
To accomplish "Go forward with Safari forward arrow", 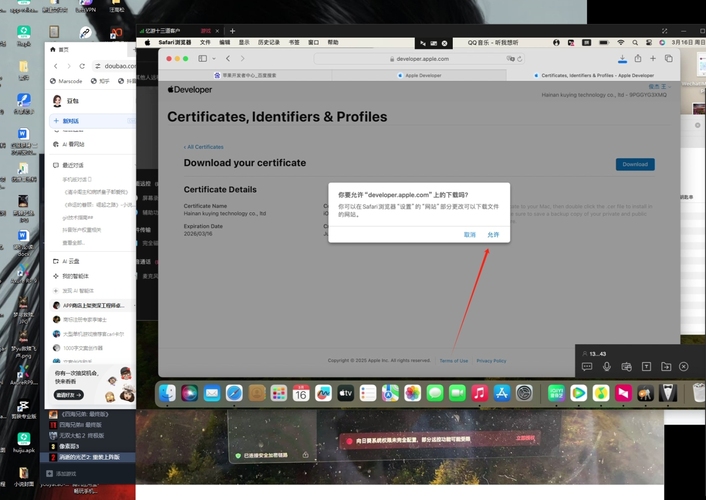I will pos(243,59).
